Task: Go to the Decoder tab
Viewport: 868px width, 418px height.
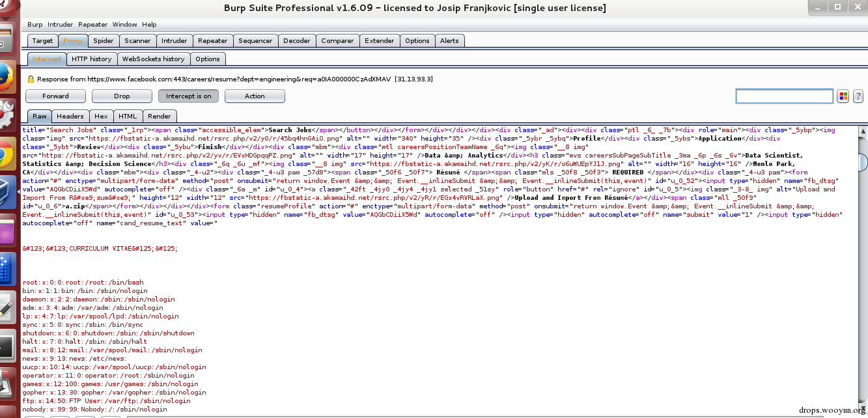Action: (x=297, y=40)
